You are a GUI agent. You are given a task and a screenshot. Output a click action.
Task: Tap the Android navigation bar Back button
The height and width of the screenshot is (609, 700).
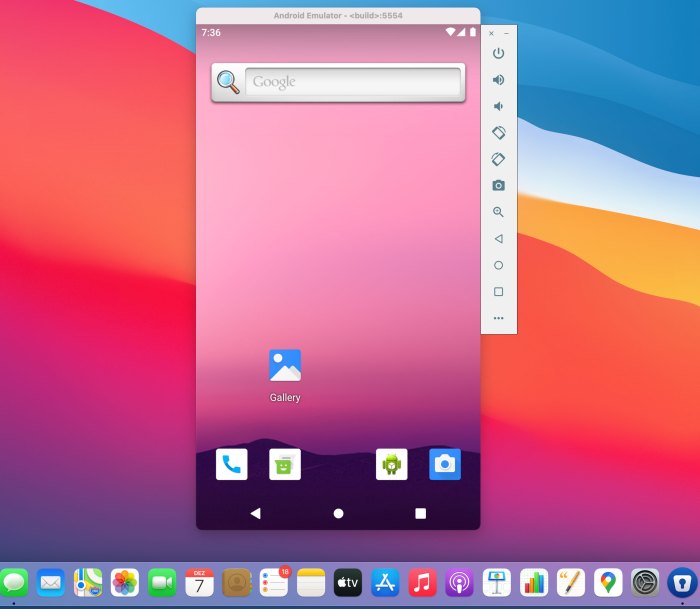[255, 513]
